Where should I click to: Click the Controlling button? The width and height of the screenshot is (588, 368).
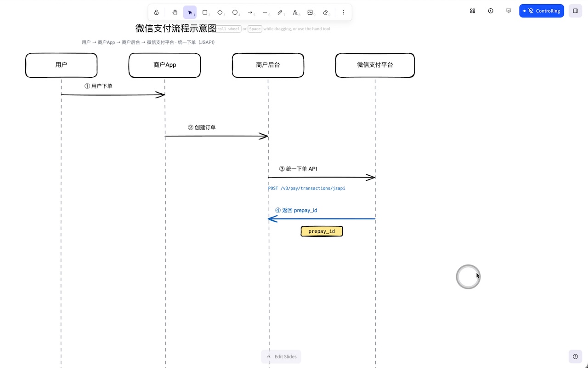[542, 11]
